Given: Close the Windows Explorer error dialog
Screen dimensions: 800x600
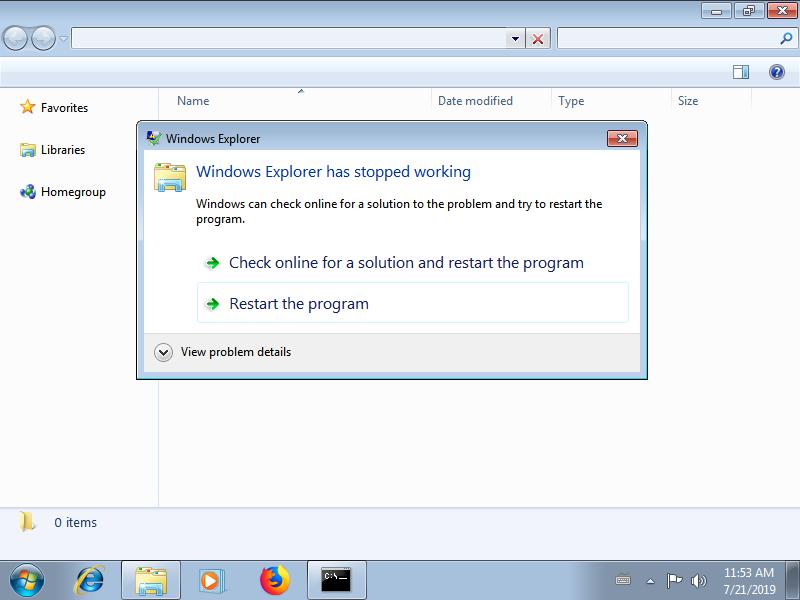Looking at the screenshot, I should (622, 138).
